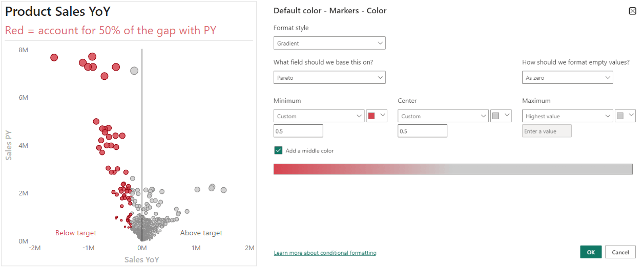
Task: Uncheck the 'Add a middle color' checkbox
Action: (278, 150)
